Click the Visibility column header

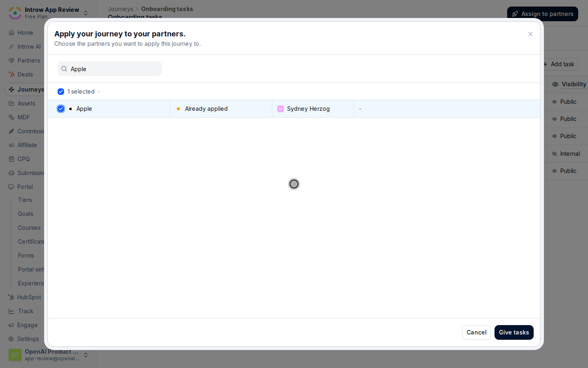tap(574, 84)
